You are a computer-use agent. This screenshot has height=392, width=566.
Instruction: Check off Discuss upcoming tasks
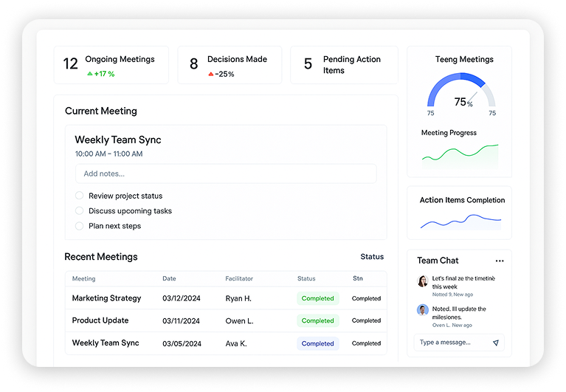click(79, 211)
